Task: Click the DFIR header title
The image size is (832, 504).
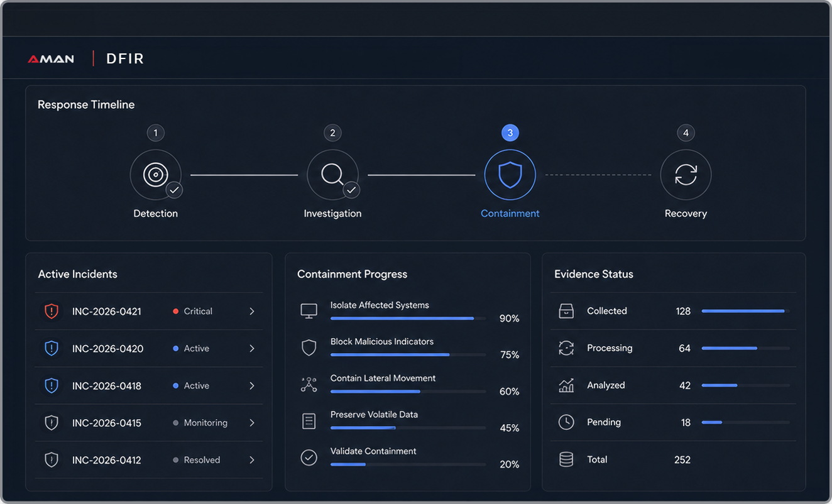Action: pyautogui.click(x=125, y=59)
